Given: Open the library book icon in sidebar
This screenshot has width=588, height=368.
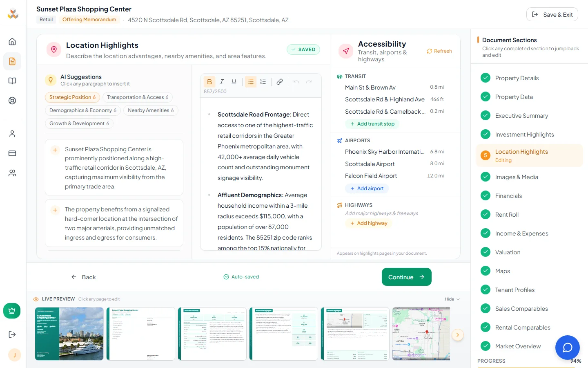Looking at the screenshot, I should (13, 81).
